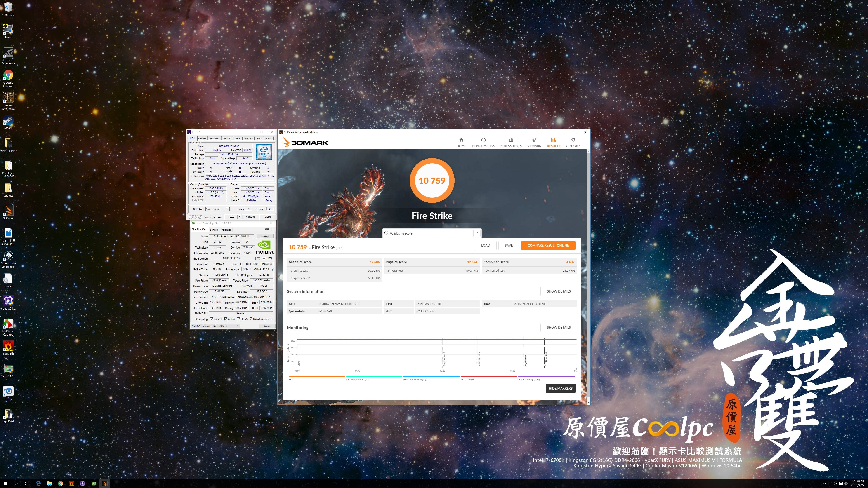Viewport: 868px width, 488px height.
Task: Open GeForce Experience desktop icon
Action: coord(8,56)
